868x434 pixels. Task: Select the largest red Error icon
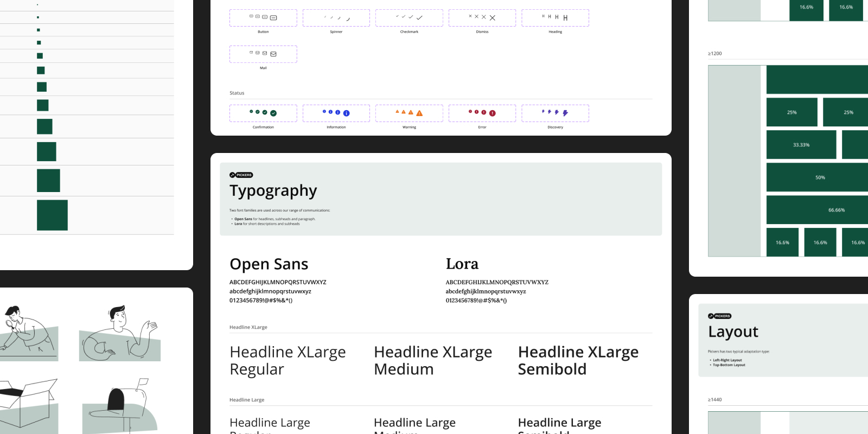[x=493, y=113]
